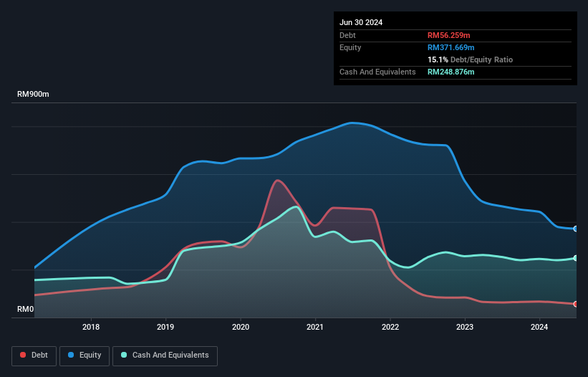Toggle the Debt series legend button

(34, 355)
